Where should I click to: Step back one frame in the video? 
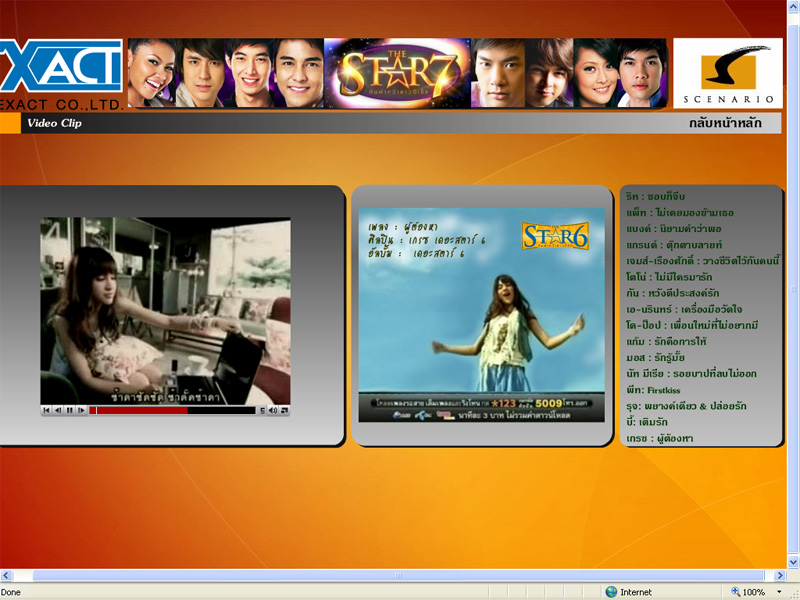click(58, 410)
